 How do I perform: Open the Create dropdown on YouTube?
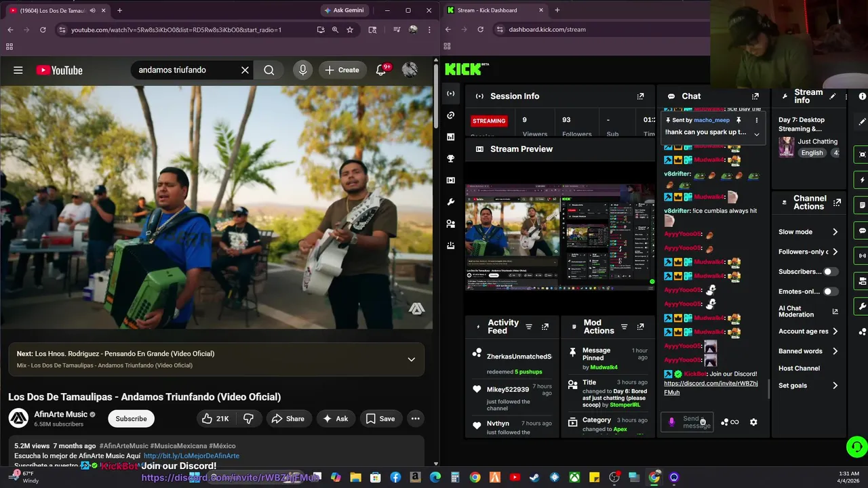point(342,70)
